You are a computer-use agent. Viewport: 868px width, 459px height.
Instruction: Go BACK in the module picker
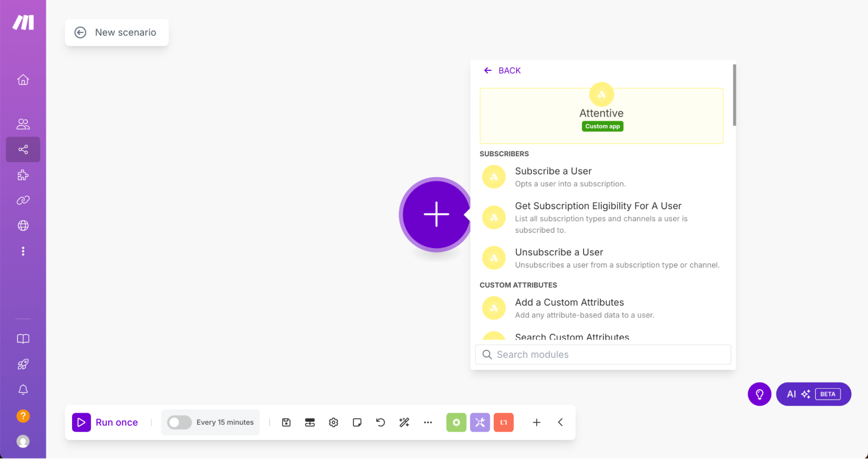[502, 71]
